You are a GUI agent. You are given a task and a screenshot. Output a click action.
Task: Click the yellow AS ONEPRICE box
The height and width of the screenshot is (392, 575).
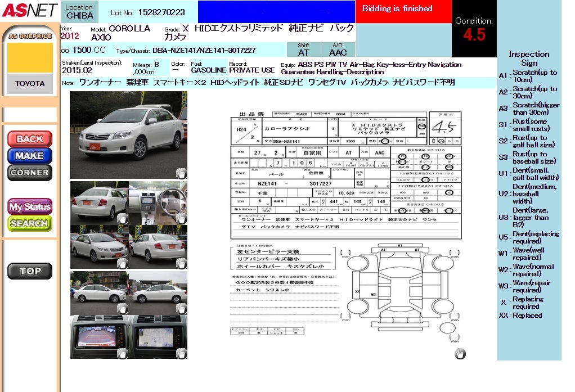coord(30,57)
